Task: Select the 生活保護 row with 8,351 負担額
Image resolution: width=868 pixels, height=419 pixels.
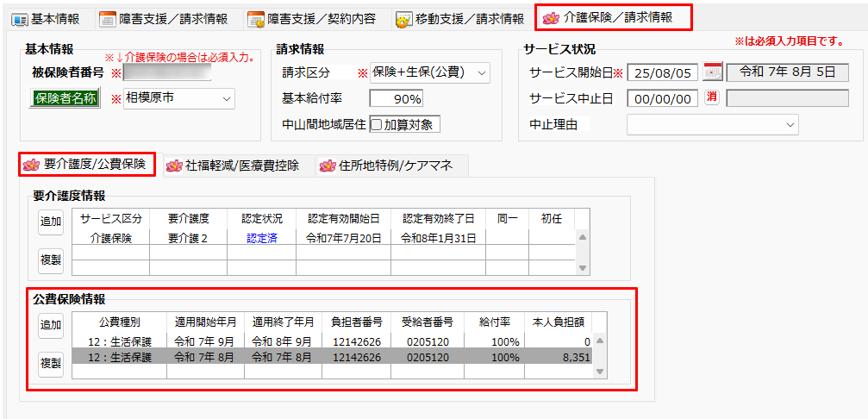Action: point(332,357)
